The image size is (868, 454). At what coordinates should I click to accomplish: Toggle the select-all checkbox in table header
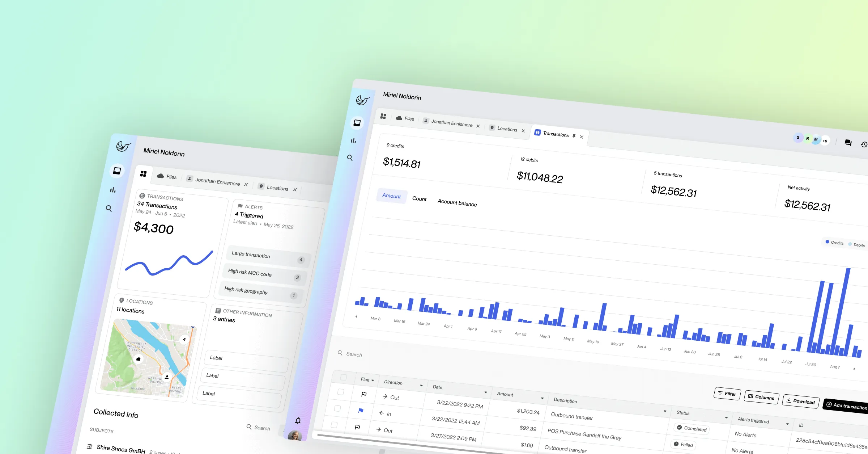[x=344, y=377]
